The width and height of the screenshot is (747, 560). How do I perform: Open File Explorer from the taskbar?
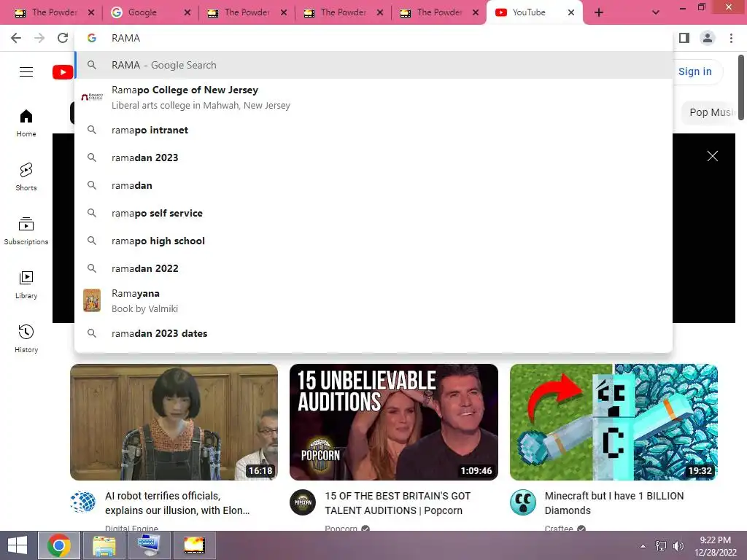pyautogui.click(x=104, y=545)
